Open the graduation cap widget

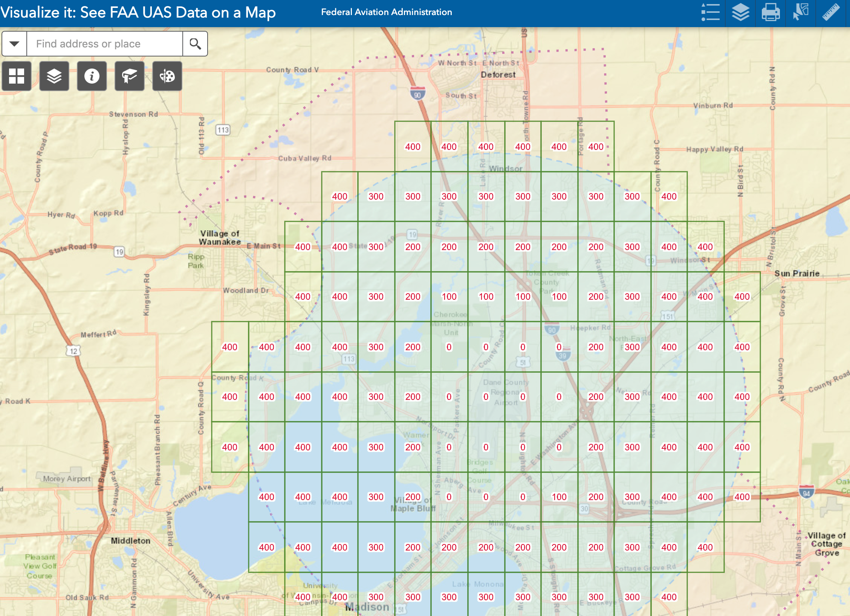click(x=130, y=76)
